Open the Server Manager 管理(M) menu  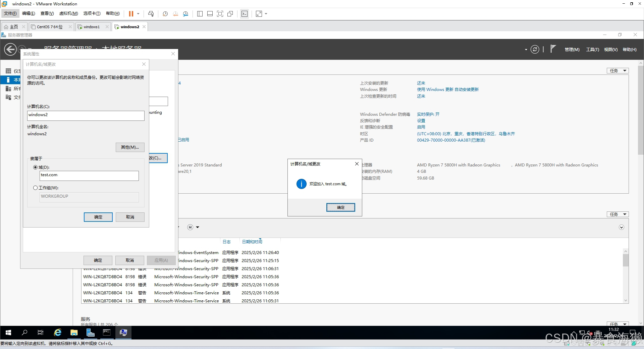[572, 50]
